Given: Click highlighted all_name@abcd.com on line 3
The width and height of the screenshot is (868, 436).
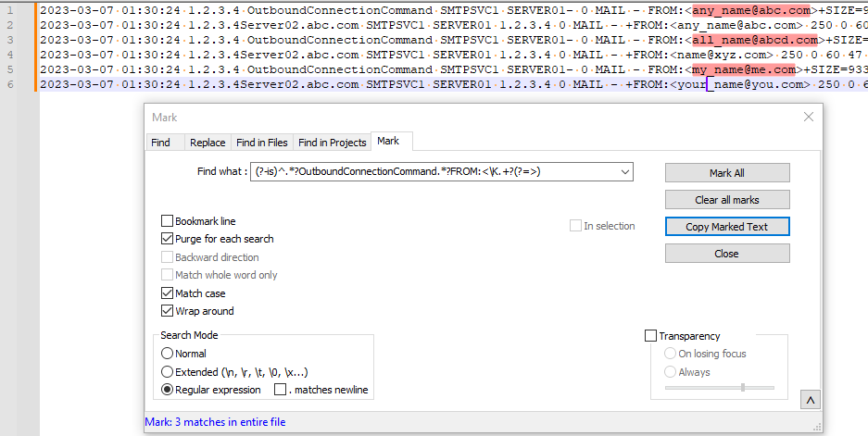Looking at the screenshot, I should tap(755, 40).
